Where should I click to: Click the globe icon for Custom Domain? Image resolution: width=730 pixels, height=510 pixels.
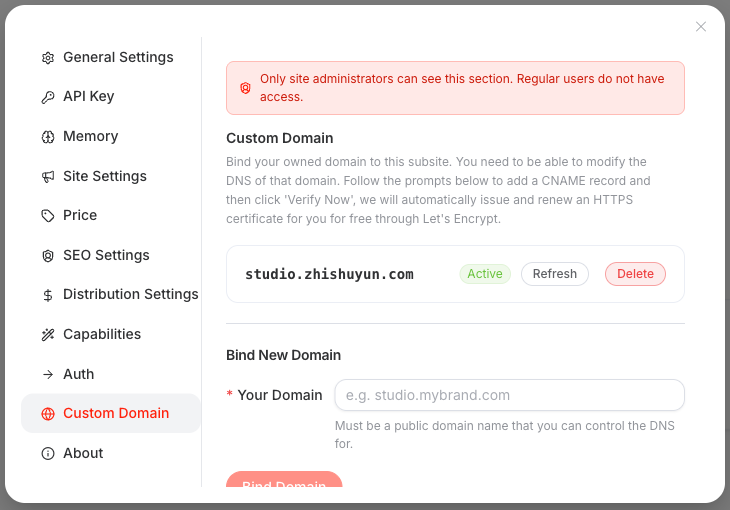[x=47, y=414]
